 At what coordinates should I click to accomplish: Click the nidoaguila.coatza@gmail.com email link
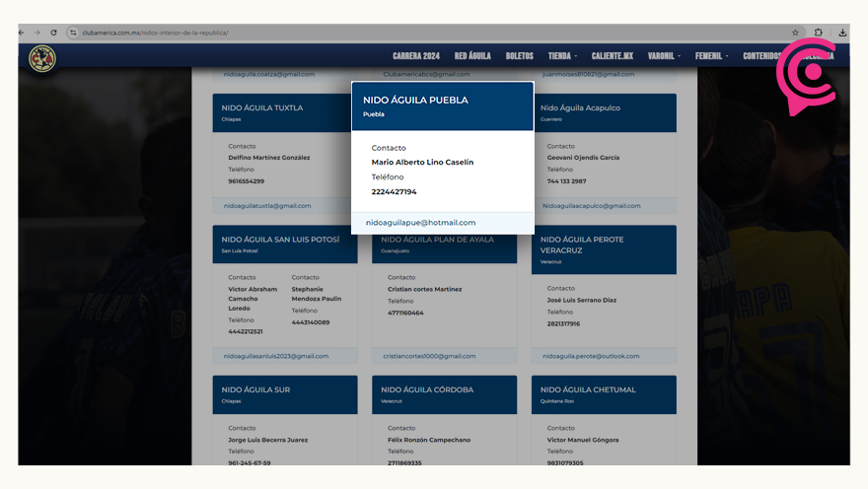269,74
